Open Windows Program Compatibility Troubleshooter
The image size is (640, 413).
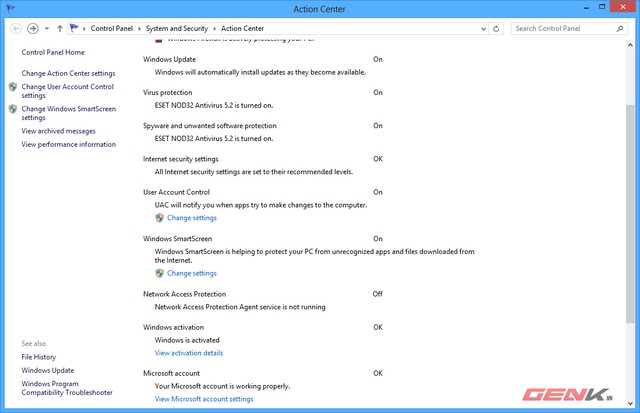click(67, 388)
